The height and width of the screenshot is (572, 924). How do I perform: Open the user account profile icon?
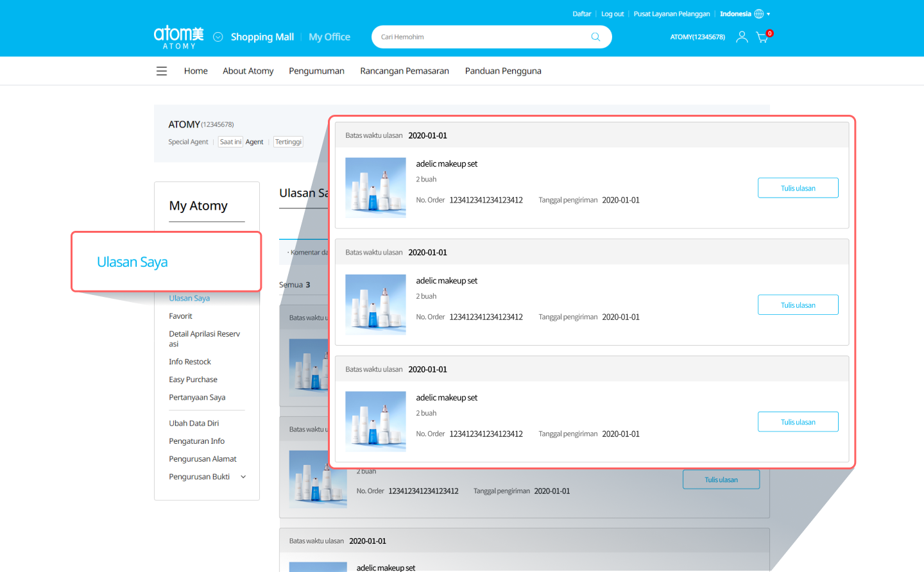pyautogui.click(x=742, y=37)
